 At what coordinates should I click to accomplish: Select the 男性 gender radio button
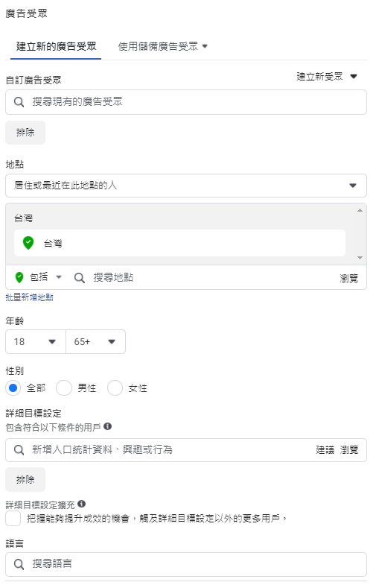point(64,388)
